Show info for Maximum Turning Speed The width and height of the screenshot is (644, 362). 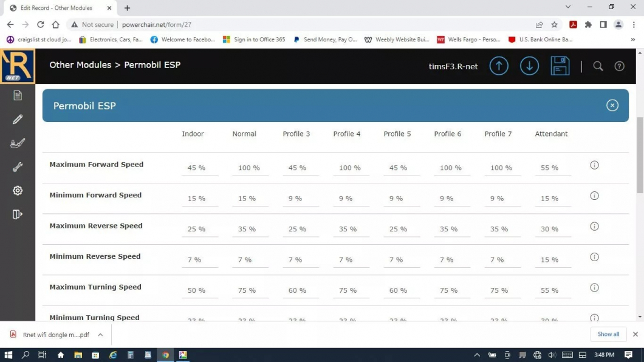point(594,288)
